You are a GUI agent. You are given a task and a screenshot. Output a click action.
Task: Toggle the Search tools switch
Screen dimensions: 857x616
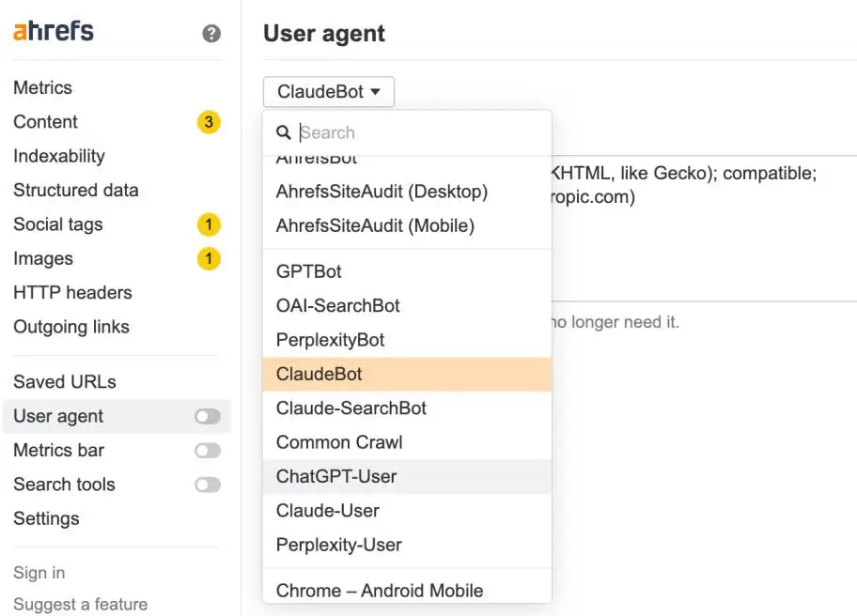208,485
